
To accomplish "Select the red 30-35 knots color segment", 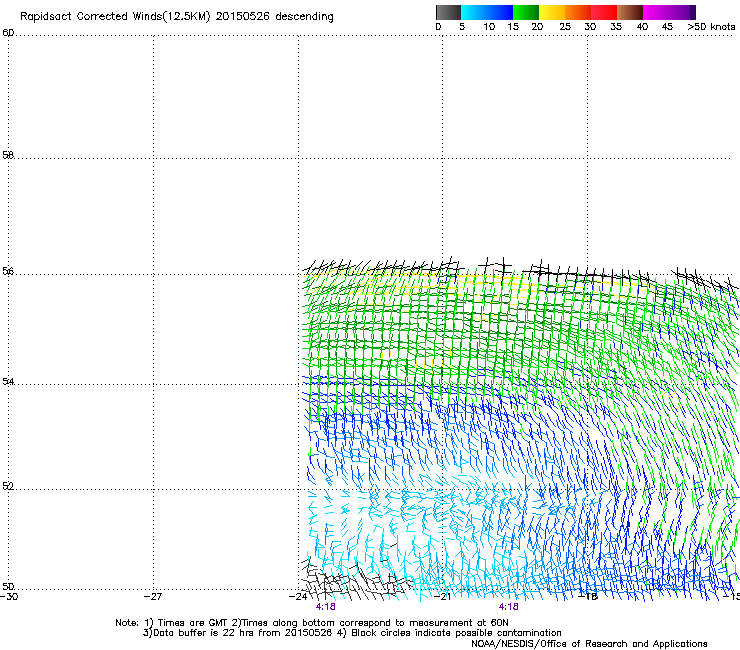I will tap(604, 12).
